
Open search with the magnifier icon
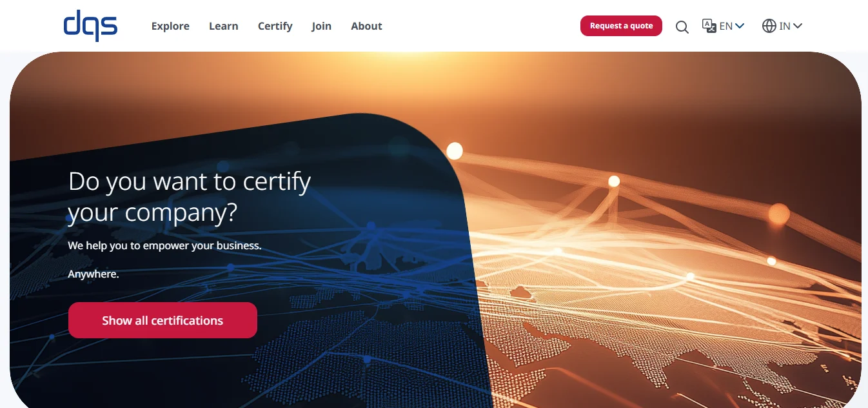tap(682, 26)
